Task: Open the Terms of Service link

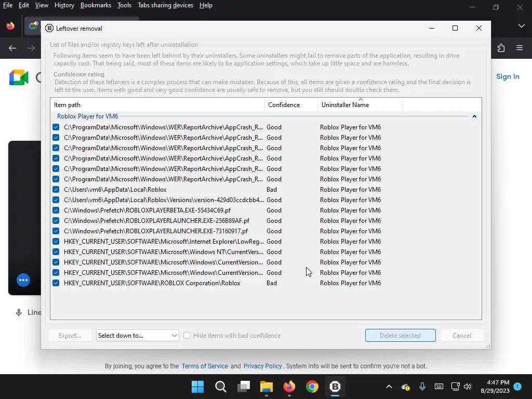Action: click(205, 366)
